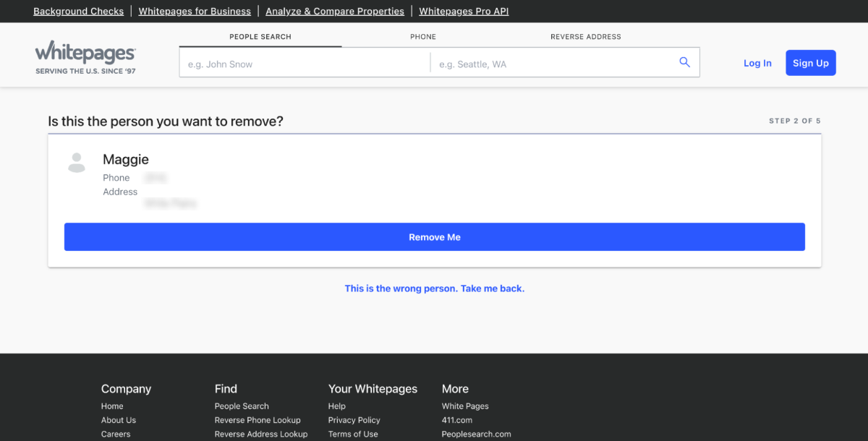Click the magnifying glass search icon
Screen dimensions: 868x441
[684, 63]
